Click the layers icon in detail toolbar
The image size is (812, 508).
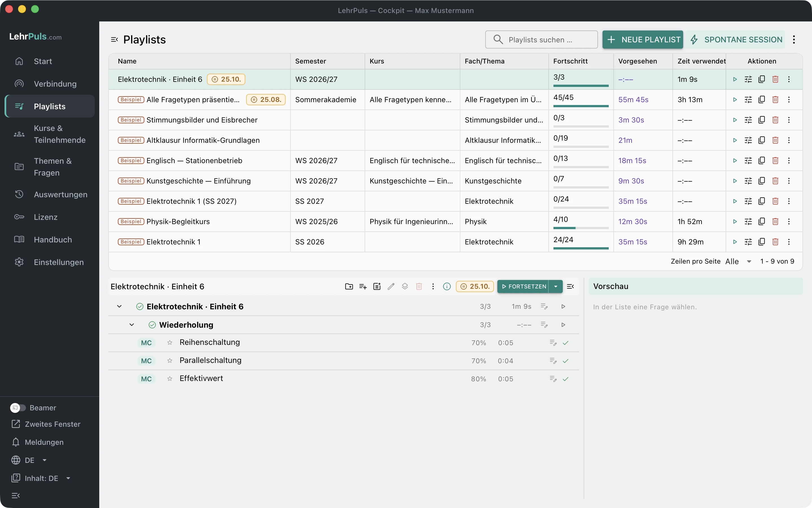tap(405, 286)
